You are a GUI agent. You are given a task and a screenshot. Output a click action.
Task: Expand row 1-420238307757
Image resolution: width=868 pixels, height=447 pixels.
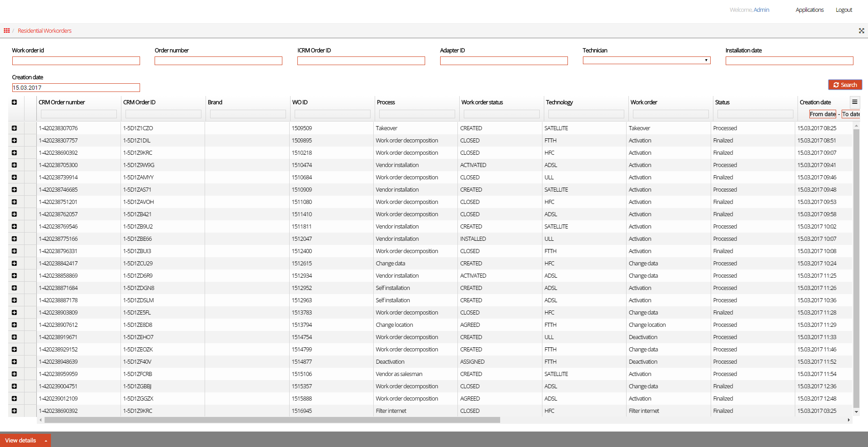point(15,141)
